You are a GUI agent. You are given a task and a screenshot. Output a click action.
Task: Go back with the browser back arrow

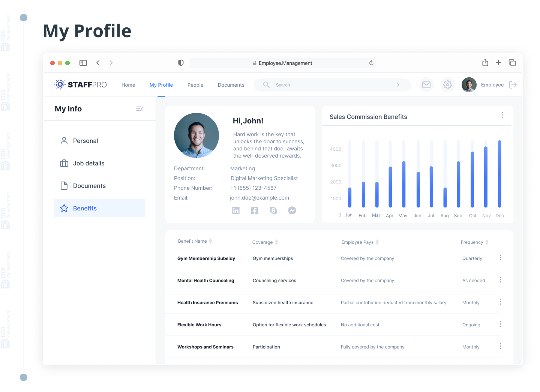tap(98, 63)
